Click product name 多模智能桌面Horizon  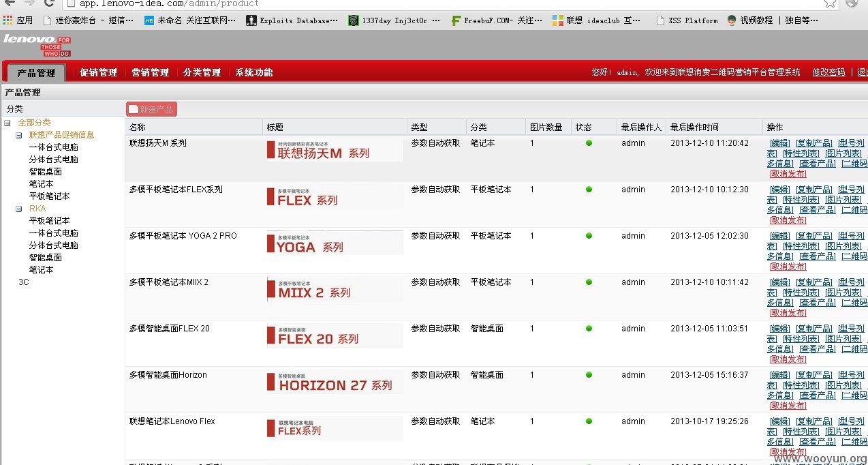tap(168, 375)
